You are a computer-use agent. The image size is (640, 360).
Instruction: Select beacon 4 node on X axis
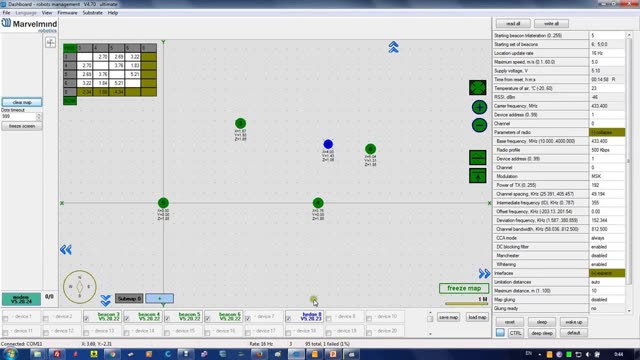click(x=318, y=203)
